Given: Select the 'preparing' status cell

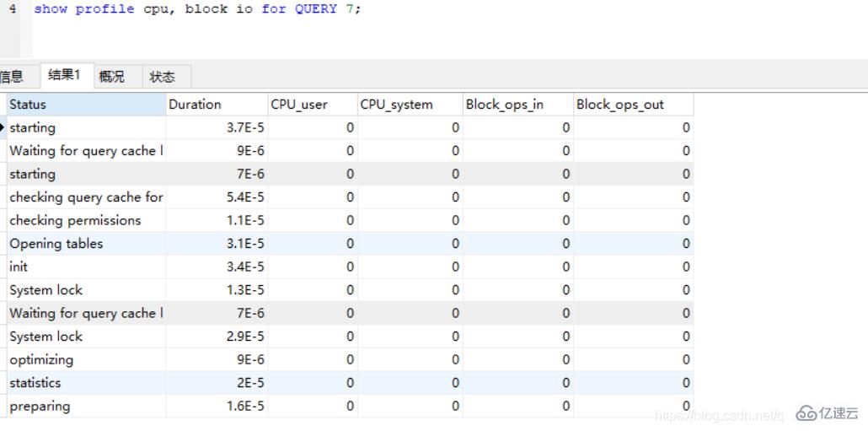Looking at the screenshot, I should tap(86, 406).
